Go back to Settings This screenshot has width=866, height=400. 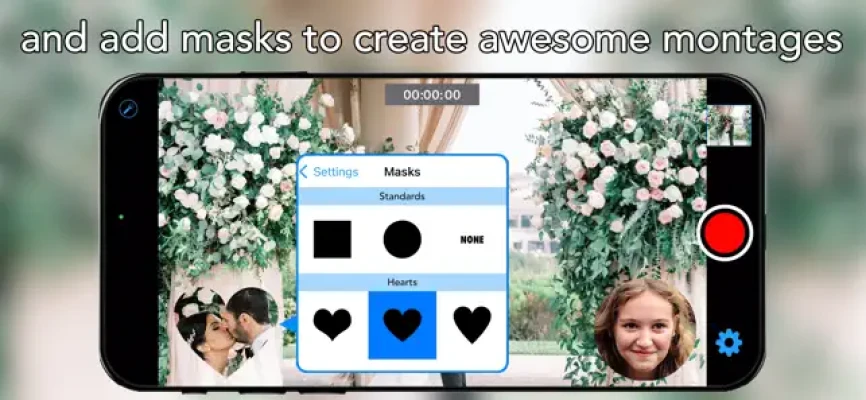pyautogui.click(x=334, y=172)
